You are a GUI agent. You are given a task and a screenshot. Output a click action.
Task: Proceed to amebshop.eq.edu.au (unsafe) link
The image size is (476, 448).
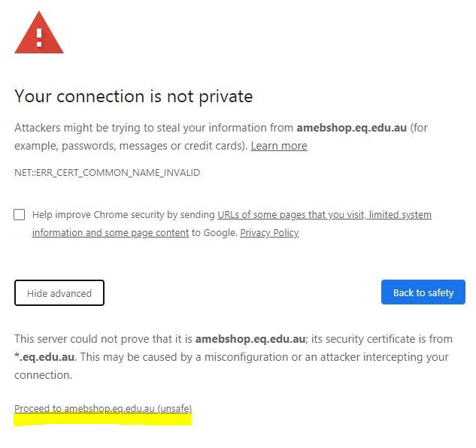click(x=103, y=409)
